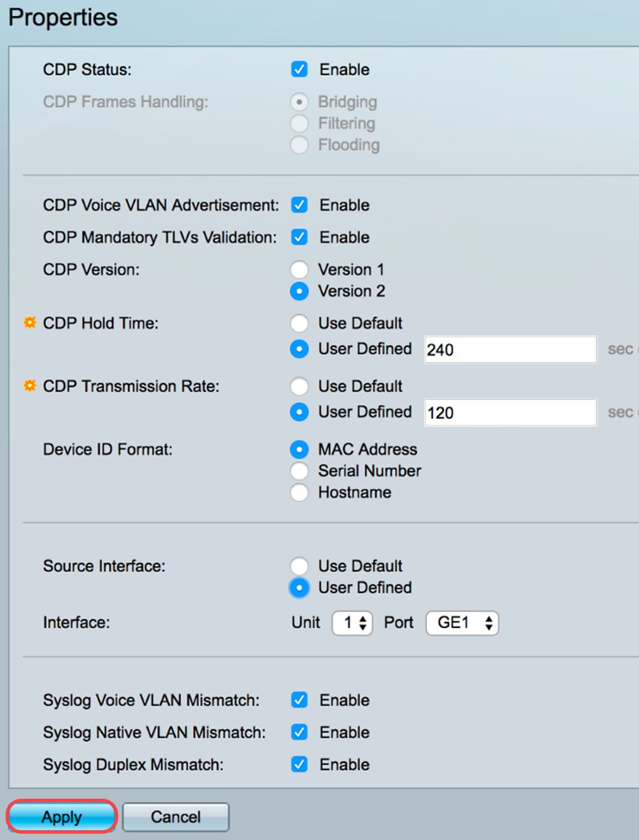Viewport: 639px width, 840px height.
Task: Uncheck CDP Mandatory TLVs Validation
Action: pos(299,237)
